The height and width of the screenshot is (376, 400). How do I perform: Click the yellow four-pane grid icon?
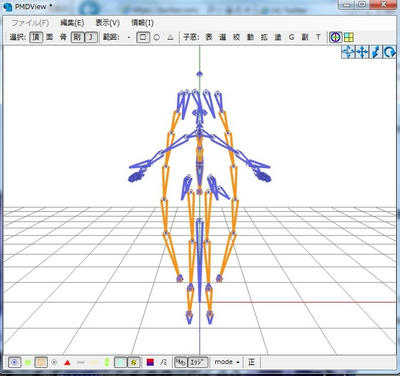[x=349, y=37]
